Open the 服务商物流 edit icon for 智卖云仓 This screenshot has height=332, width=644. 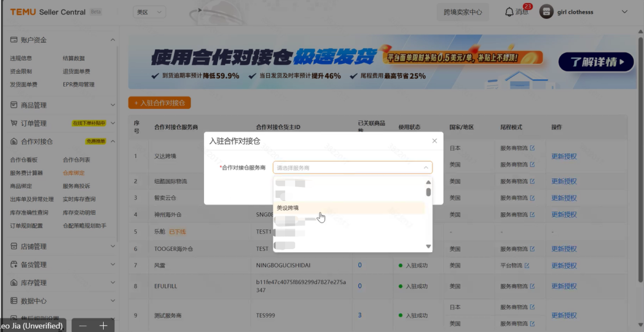(532, 197)
